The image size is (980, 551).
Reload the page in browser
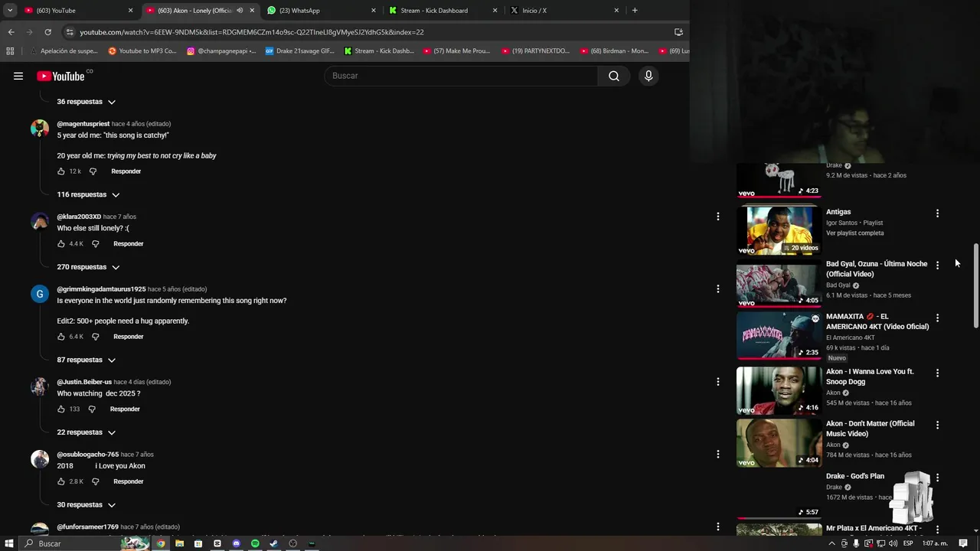47,32
